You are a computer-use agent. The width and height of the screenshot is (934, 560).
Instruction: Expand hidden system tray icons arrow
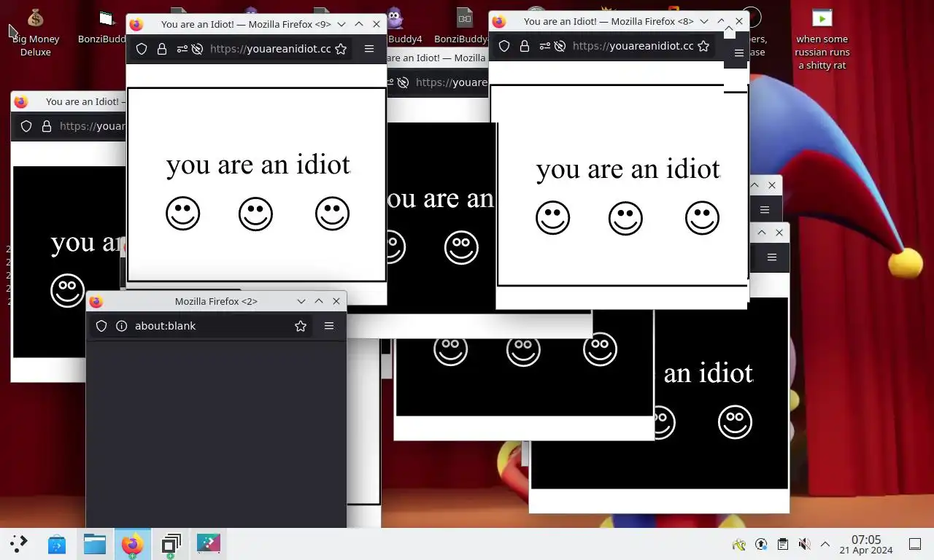pyautogui.click(x=825, y=544)
